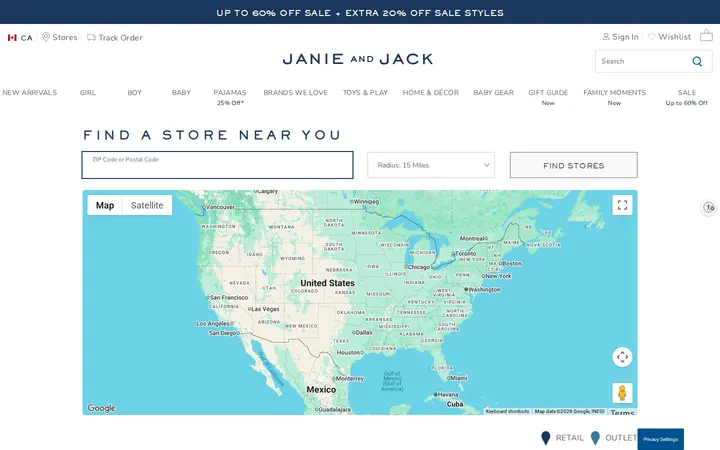Click the Street View pegman icon
This screenshot has height=450, width=720.
point(622,393)
